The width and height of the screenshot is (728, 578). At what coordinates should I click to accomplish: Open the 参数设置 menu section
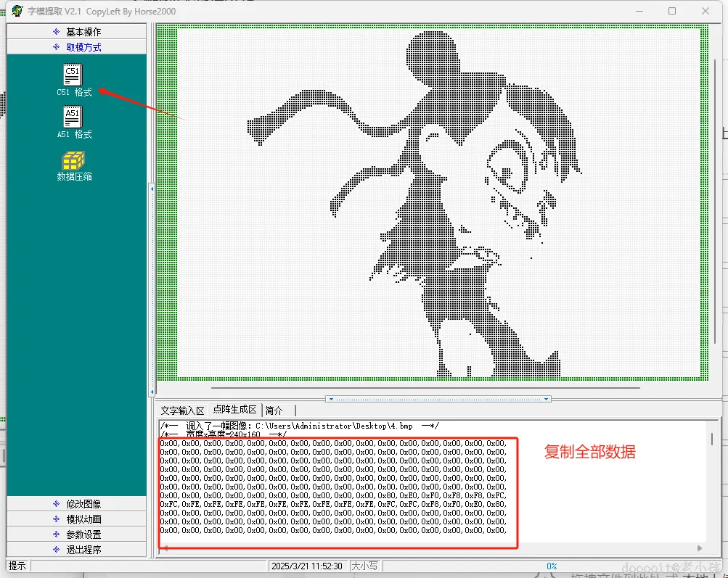[77, 534]
